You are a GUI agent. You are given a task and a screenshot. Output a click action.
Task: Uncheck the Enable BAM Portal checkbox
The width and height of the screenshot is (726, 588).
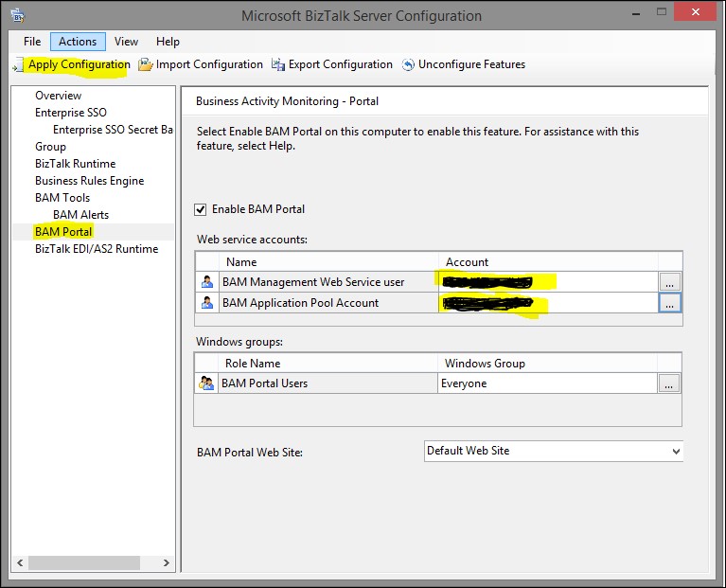pyautogui.click(x=200, y=210)
